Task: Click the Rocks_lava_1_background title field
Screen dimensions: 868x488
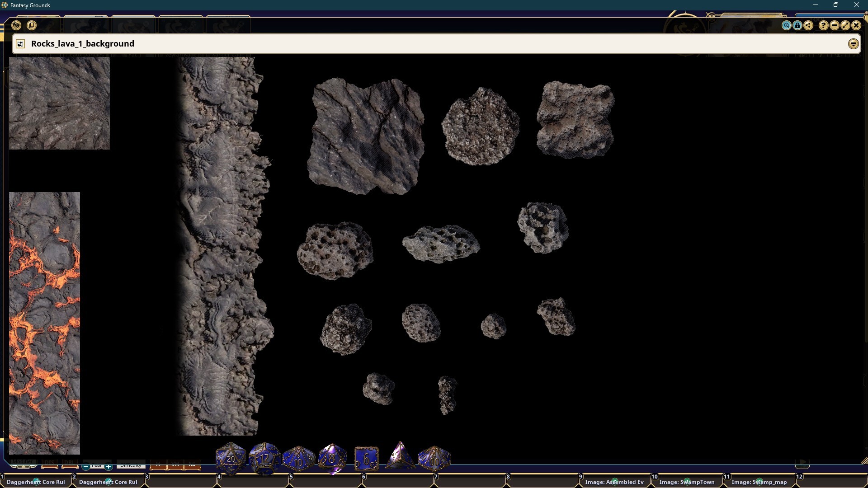Action: click(x=83, y=44)
